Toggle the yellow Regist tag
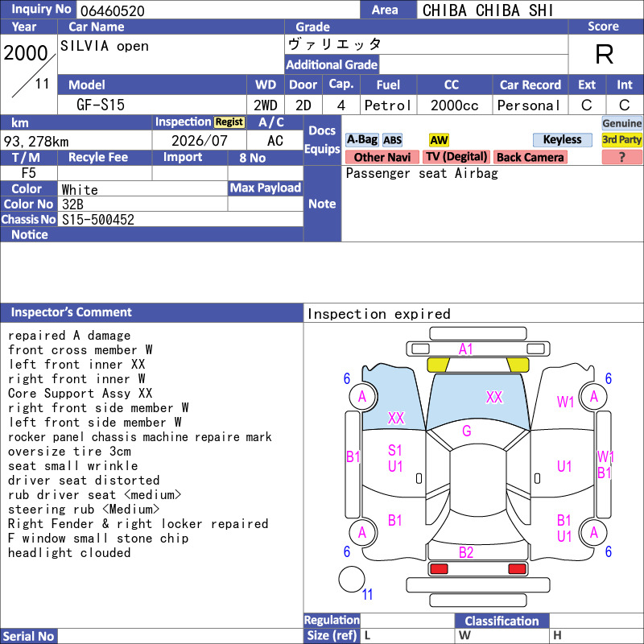Screen dimensions: 644x644 click(x=229, y=122)
